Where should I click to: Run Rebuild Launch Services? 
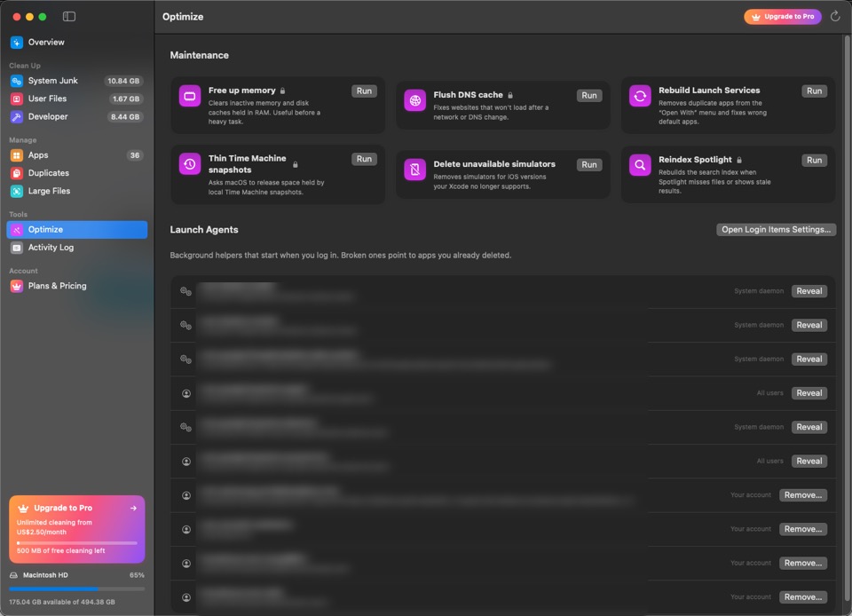pyautogui.click(x=814, y=91)
